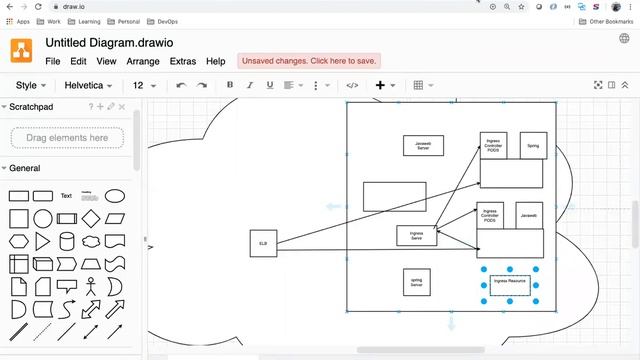Image resolution: width=640 pixels, height=360 pixels.
Task: Open the View menu
Action: click(x=106, y=61)
